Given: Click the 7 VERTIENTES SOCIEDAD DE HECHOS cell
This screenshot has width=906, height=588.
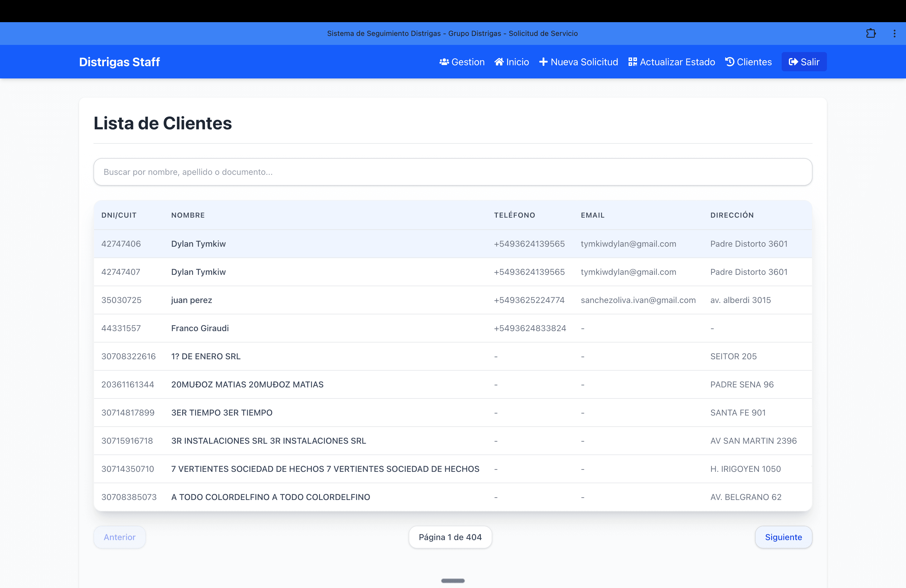Looking at the screenshot, I should 325,469.
